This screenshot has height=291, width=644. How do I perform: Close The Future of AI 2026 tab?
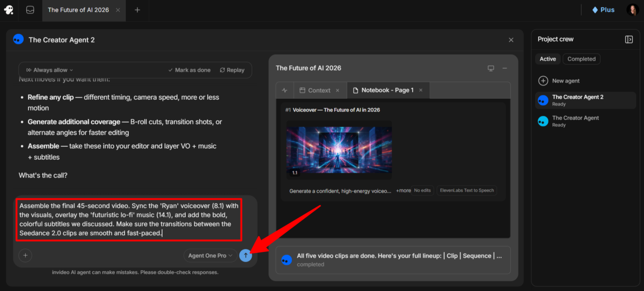118,10
